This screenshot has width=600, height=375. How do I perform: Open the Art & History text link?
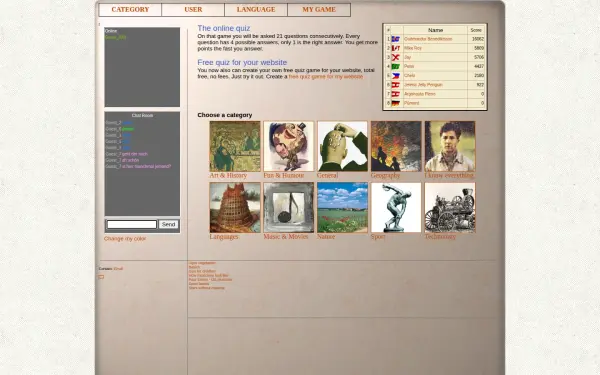coord(228,176)
